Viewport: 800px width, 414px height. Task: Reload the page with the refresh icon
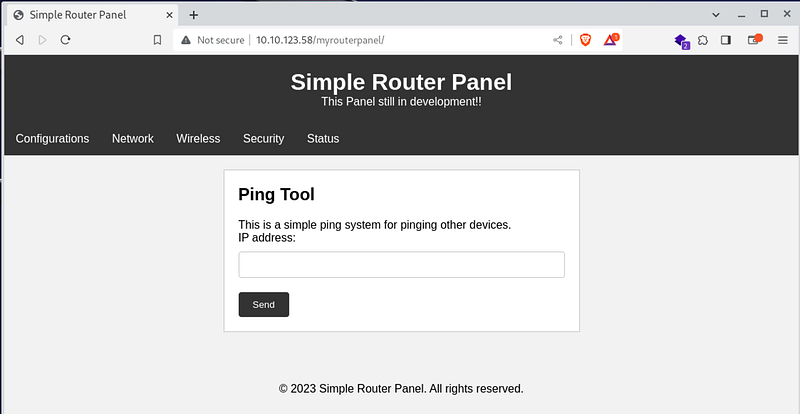(x=65, y=40)
